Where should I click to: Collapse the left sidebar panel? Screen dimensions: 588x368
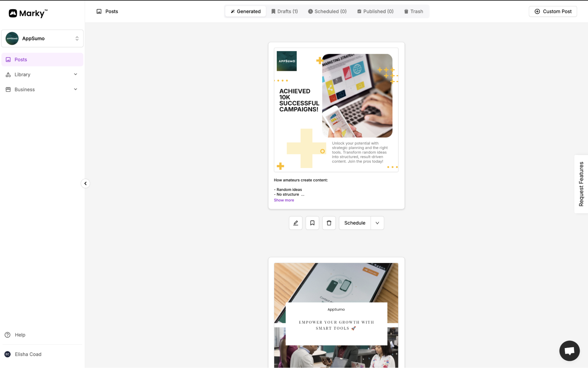tap(85, 183)
